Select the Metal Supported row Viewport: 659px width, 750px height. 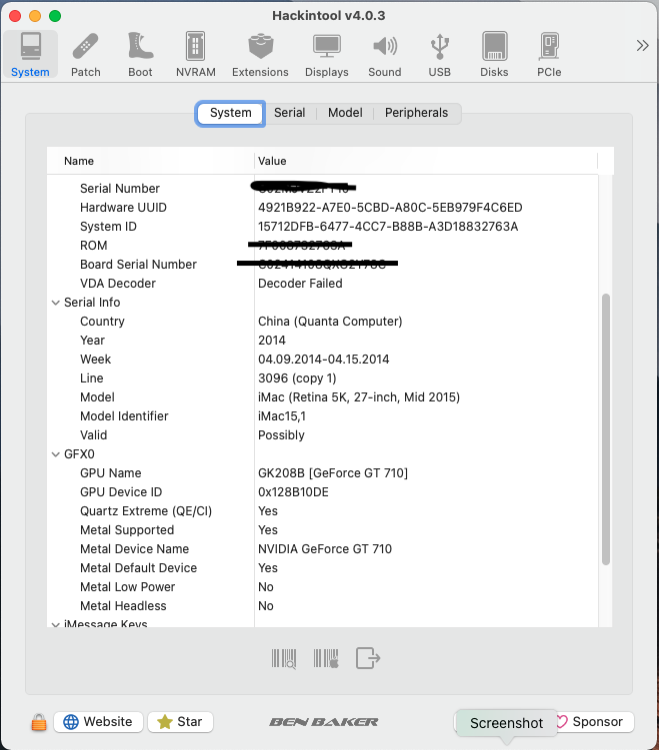point(323,530)
